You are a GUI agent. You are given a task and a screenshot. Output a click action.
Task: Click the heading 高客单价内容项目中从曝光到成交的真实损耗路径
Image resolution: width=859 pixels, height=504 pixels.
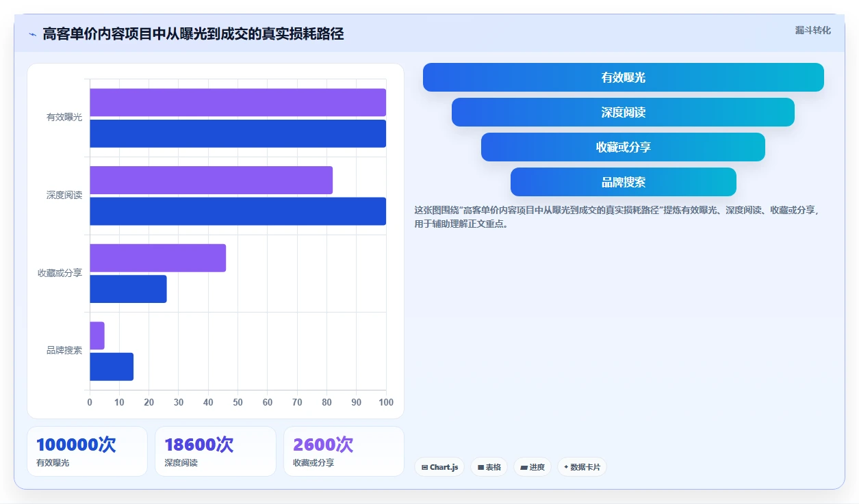[193, 34]
